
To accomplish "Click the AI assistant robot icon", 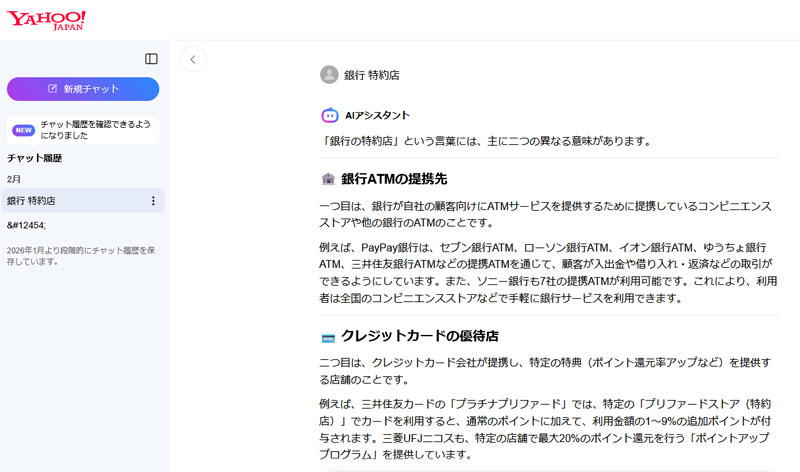I will (x=330, y=115).
